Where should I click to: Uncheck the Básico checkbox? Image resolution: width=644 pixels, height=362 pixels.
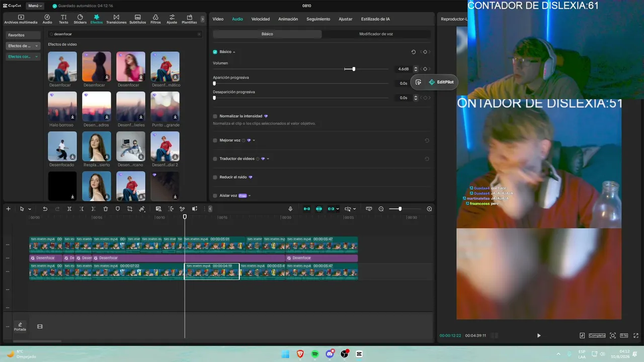(215, 52)
